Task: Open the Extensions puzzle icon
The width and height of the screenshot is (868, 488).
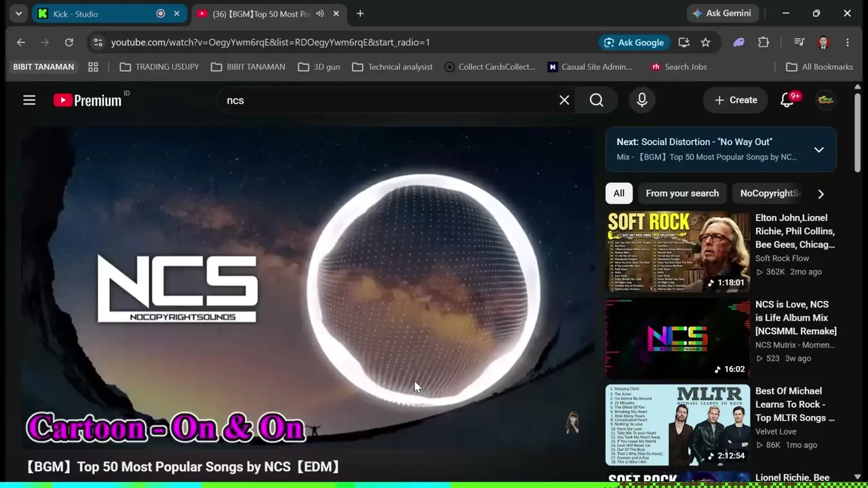Action: pos(764,43)
